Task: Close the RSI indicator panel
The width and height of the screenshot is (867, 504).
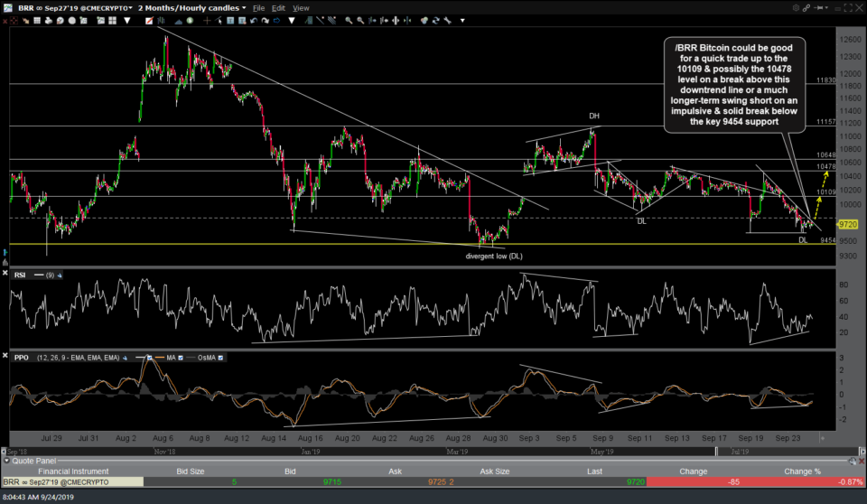Action: [x=5, y=273]
